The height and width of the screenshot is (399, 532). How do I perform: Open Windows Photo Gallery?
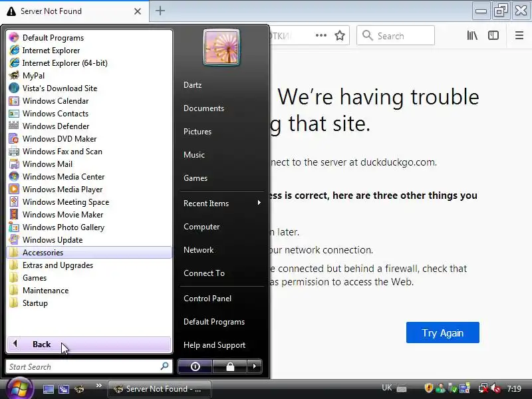89,227
